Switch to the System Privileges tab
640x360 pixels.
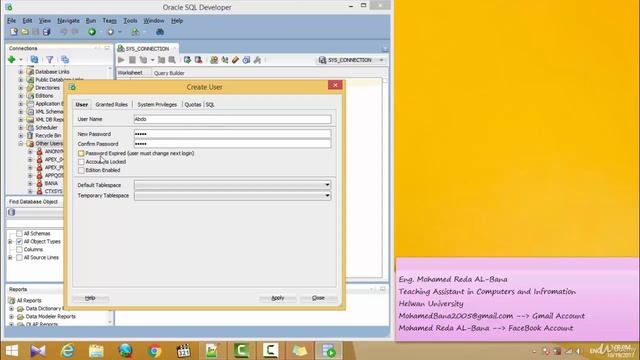157,104
